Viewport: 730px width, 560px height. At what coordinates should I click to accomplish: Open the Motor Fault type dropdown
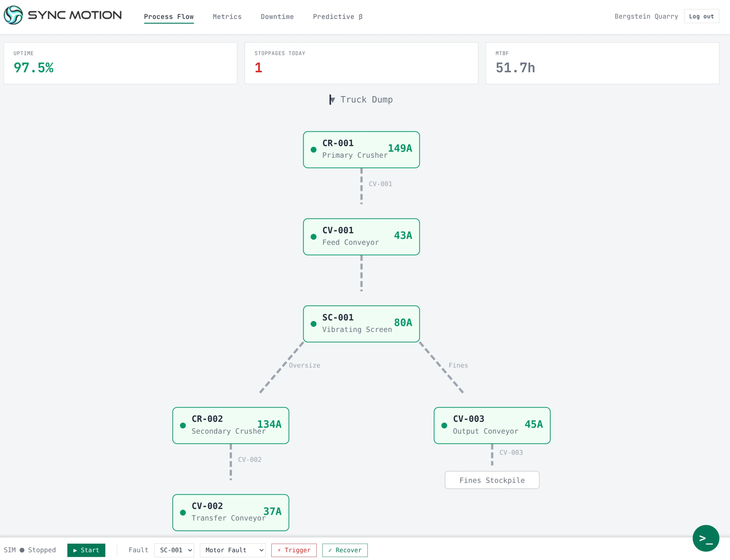233,550
